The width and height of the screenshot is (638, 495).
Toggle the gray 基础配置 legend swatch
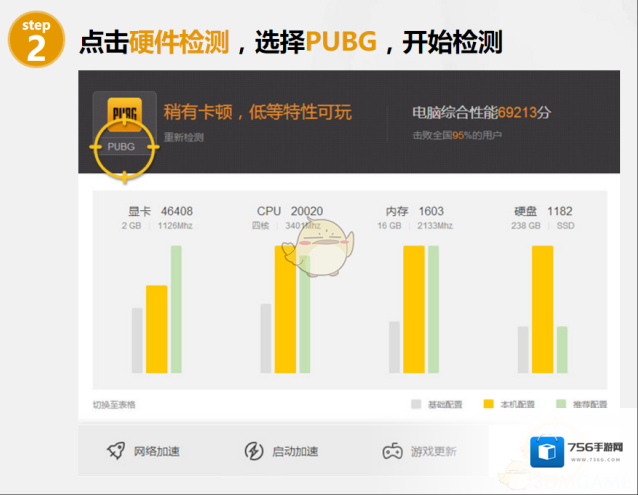(416, 405)
